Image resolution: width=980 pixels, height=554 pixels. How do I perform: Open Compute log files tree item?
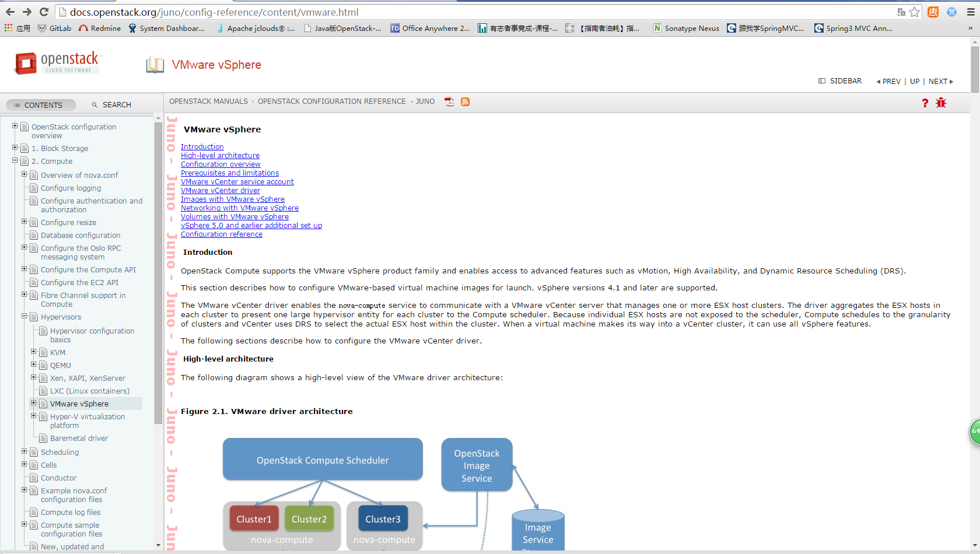(x=71, y=513)
